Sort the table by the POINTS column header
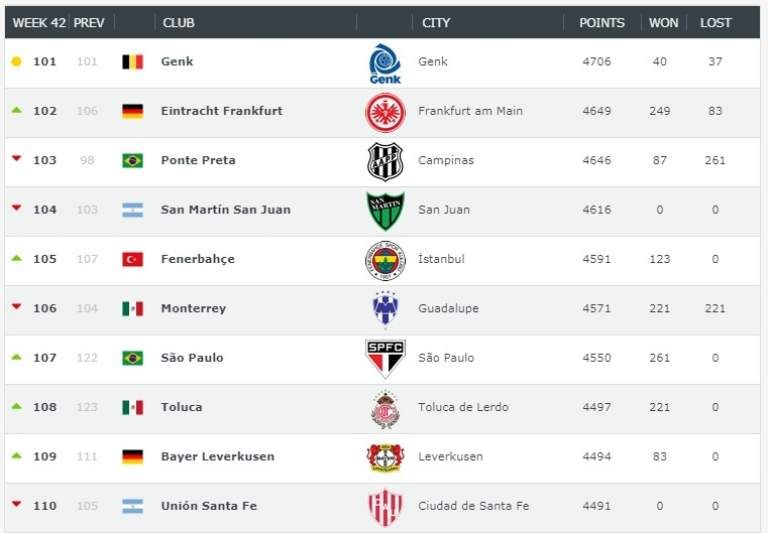Image resolution: width=768 pixels, height=533 pixels. click(602, 22)
